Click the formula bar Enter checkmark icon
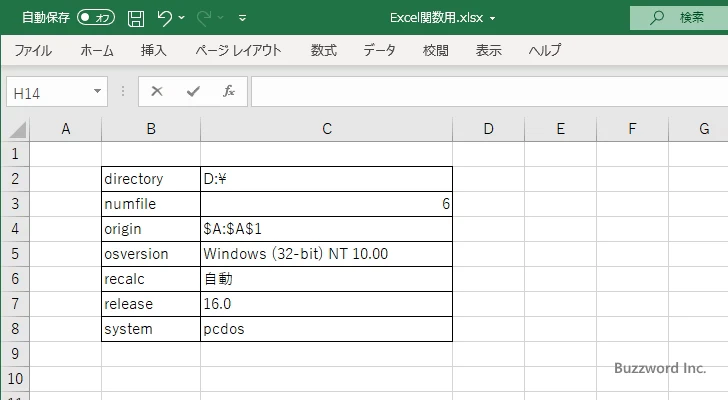This screenshot has height=400, width=728. [x=193, y=91]
